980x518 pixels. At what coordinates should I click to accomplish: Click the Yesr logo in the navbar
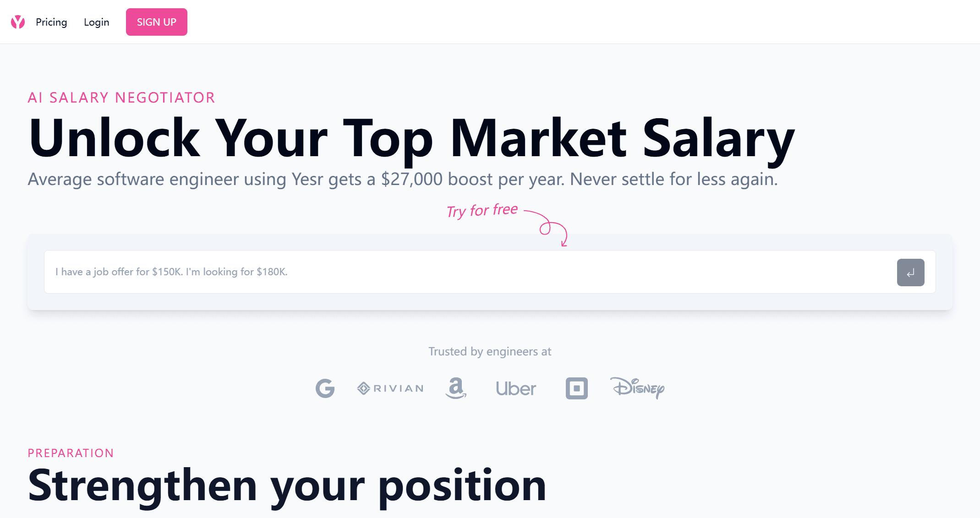18,22
